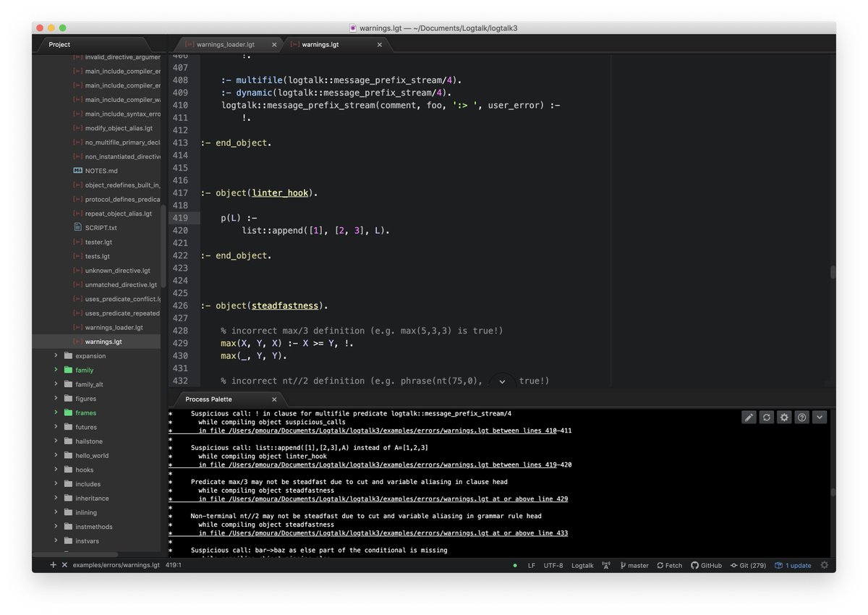Click the help question-mark icon in Process Palette
This screenshot has width=868, height=615.
[x=801, y=417]
